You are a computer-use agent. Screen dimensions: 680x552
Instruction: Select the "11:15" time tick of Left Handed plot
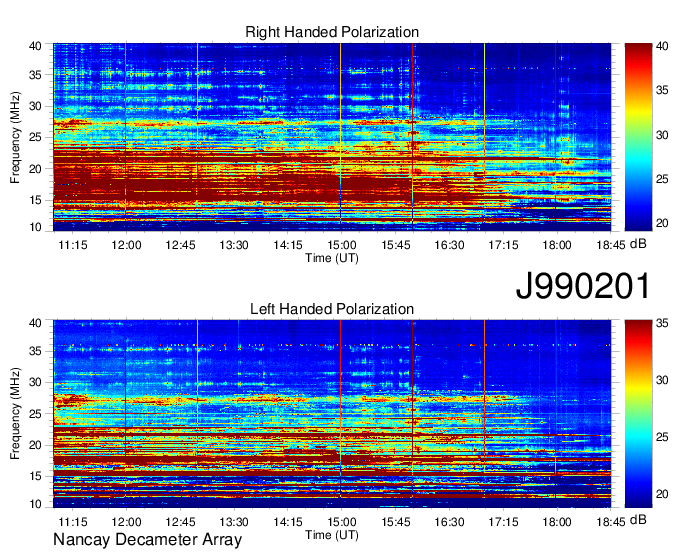click(x=73, y=522)
